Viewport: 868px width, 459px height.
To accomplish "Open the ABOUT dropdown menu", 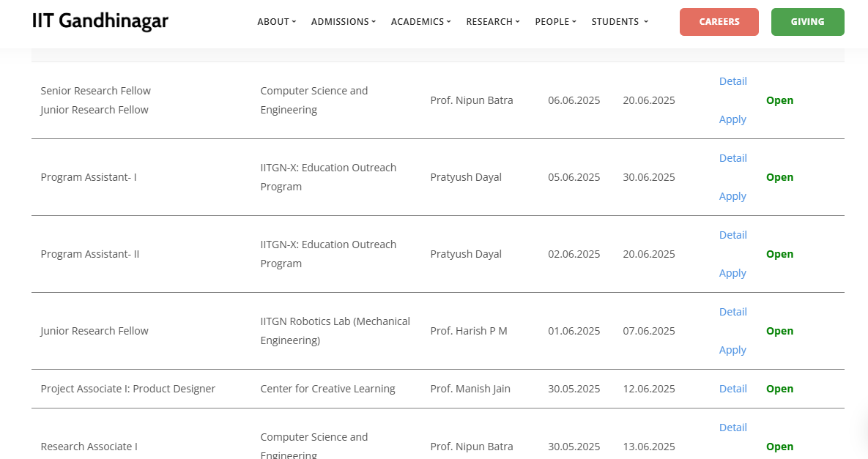I will [x=276, y=22].
